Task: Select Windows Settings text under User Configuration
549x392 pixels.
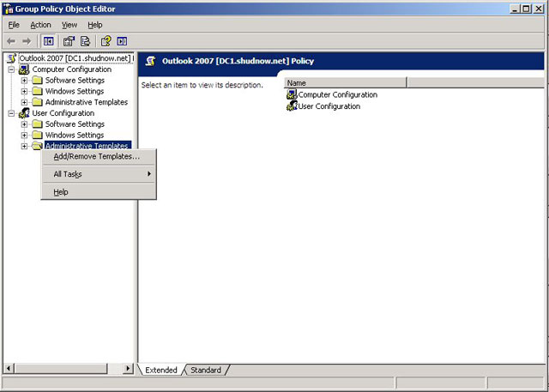Action: click(75, 136)
